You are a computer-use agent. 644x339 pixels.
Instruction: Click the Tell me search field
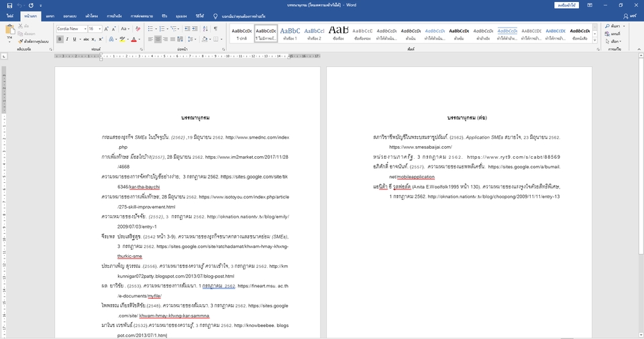click(240, 17)
